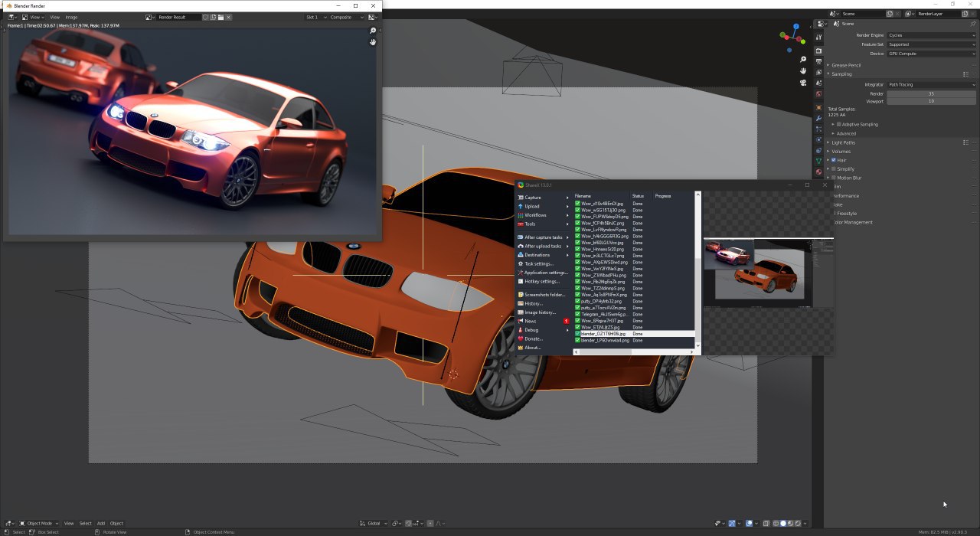Image resolution: width=980 pixels, height=536 pixels.
Task: Open the Active Tool settings tab icon
Action: pos(818,38)
